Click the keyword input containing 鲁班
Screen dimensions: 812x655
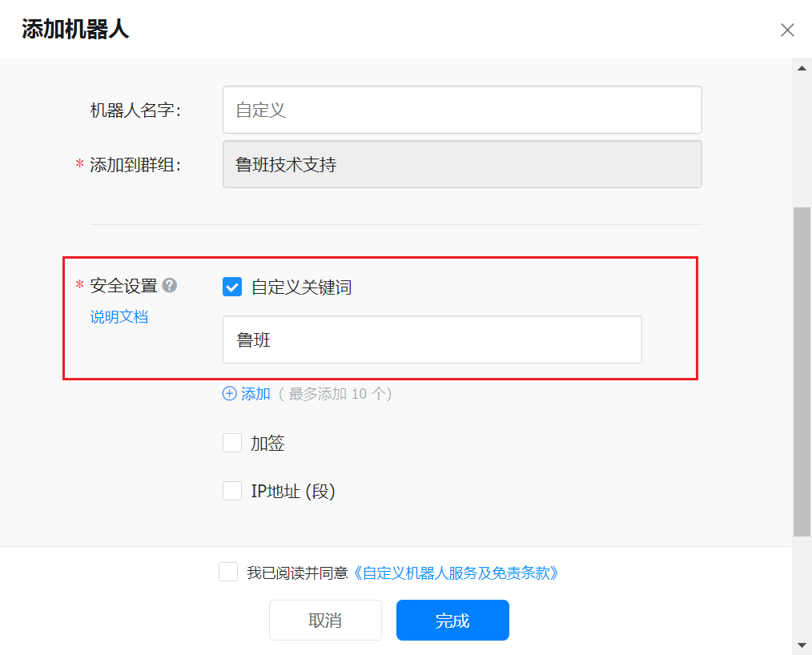tap(432, 340)
